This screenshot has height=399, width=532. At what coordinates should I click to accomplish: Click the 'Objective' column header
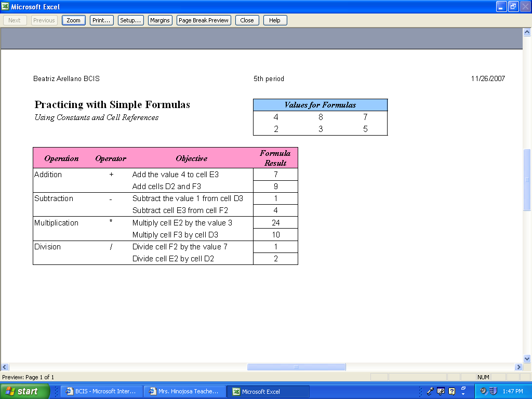pos(191,158)
